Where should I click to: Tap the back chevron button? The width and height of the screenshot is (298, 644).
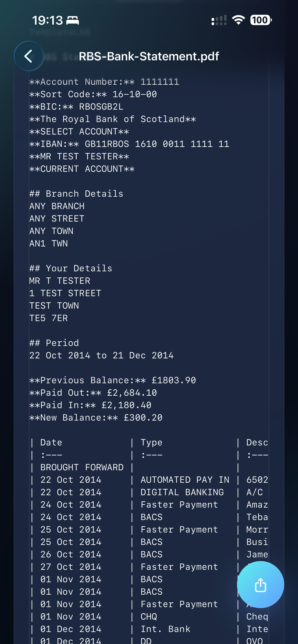tap(29, 56)
